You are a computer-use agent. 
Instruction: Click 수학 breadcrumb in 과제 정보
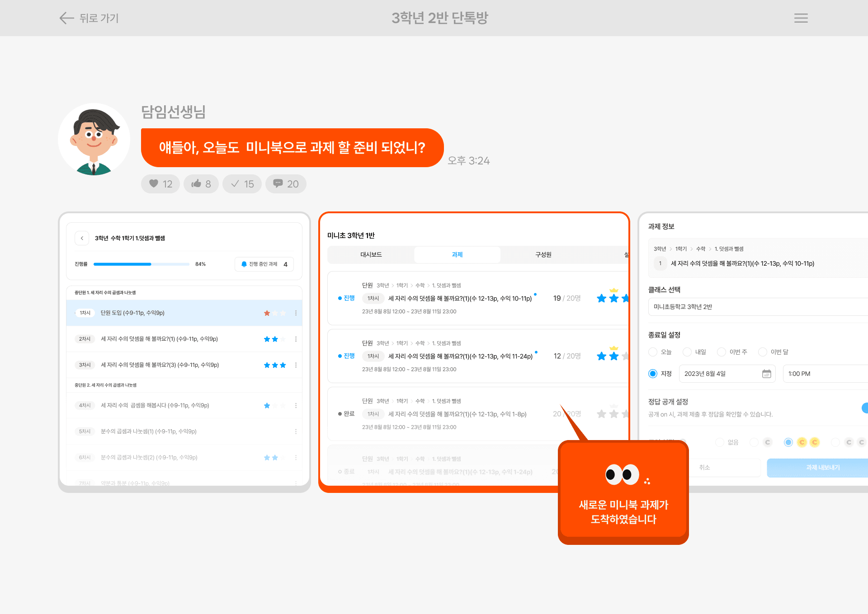[701, 249]
